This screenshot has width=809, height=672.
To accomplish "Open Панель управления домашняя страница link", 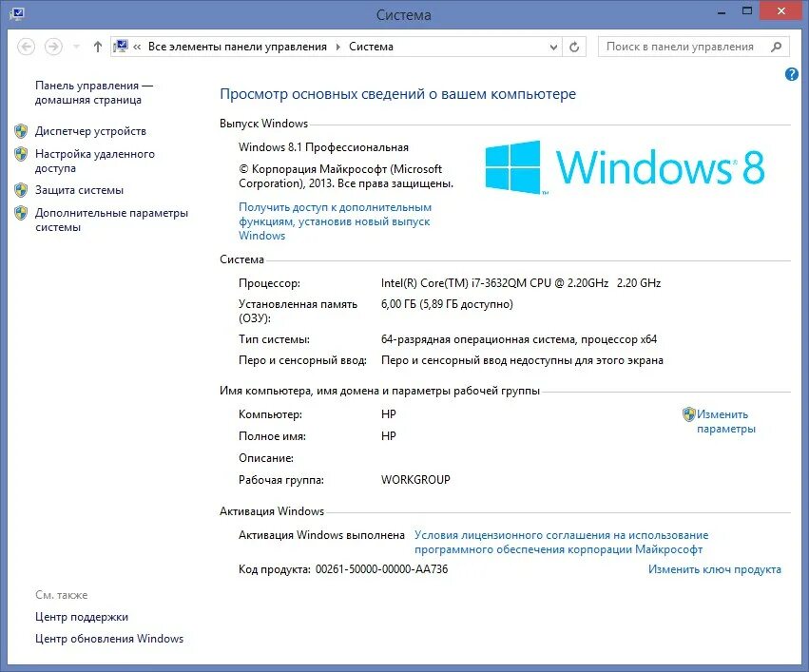I will click(94, 93).
